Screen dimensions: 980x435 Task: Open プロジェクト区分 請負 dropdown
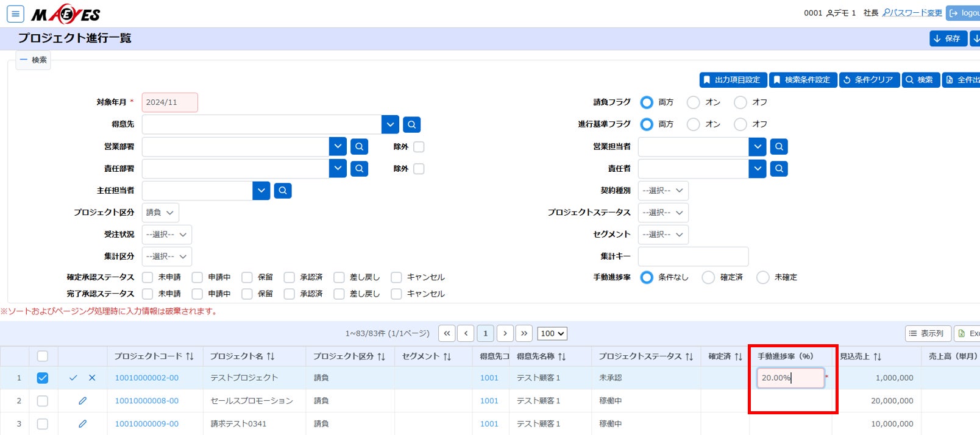[x=160, y=213]
